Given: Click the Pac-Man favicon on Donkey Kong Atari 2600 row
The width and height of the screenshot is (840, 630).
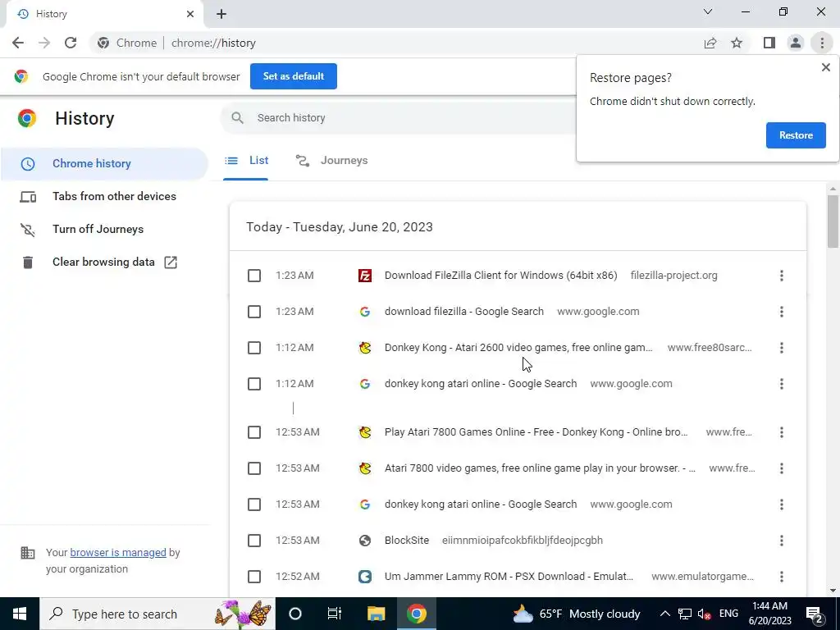Looking at the screenshot, I should click(365, 348).
